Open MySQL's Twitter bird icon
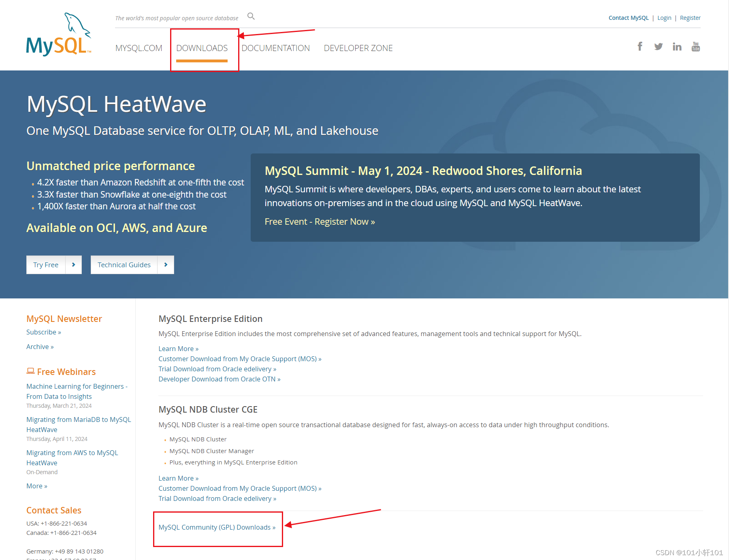This screenshot has height=560, width=729. coord(659,47)
